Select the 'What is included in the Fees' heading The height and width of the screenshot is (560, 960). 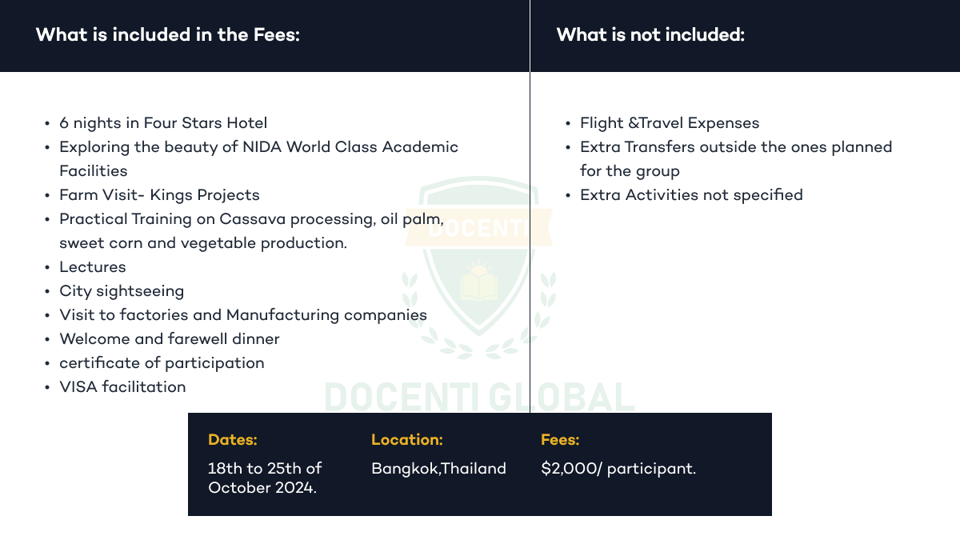pyautogui.click(x=168, y=35)
